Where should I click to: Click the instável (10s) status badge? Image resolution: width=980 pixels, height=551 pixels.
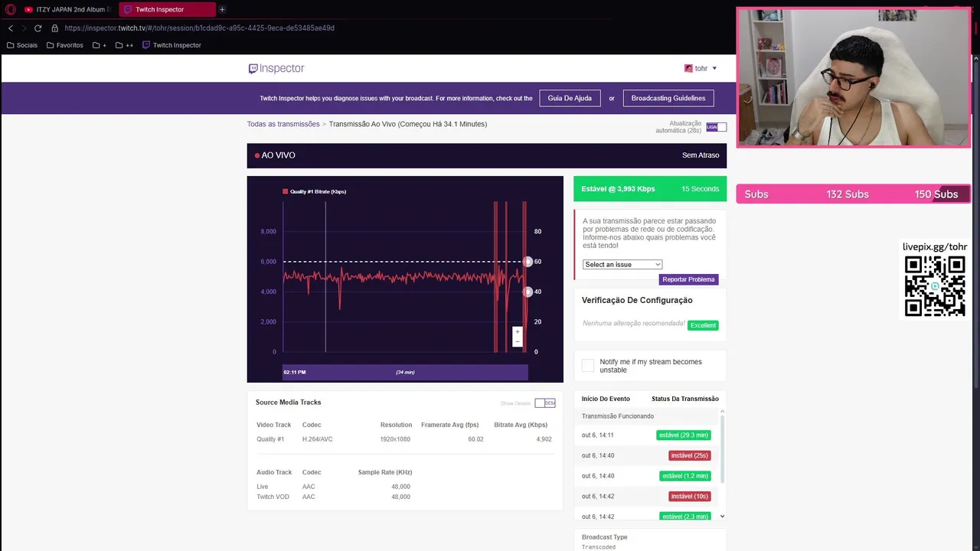[x=690, y=496]
